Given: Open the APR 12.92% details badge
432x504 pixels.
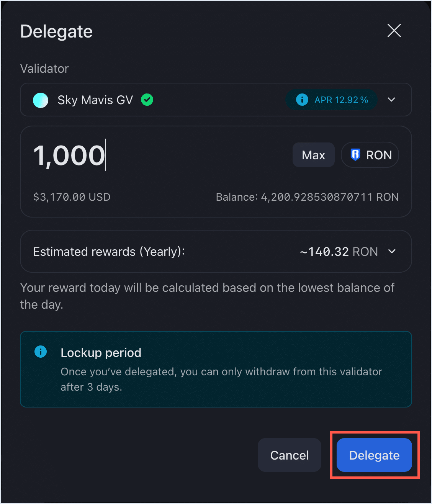Looking at the screenshot, I should 332,100.
